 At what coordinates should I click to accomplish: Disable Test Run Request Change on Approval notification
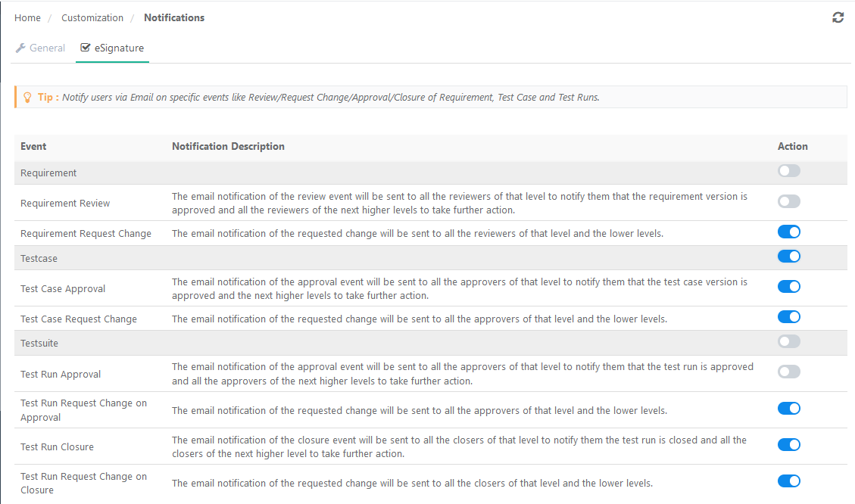[x=788, y=408]
